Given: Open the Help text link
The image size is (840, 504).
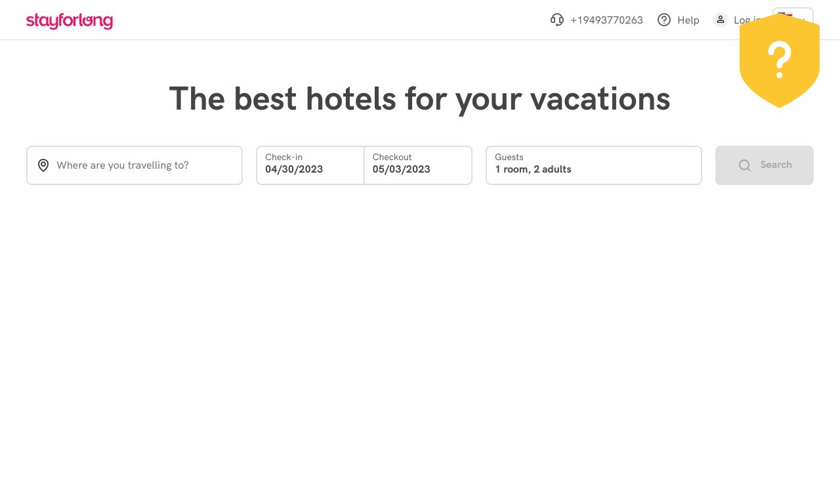Looking at the screenshot, I should (688, 20).
